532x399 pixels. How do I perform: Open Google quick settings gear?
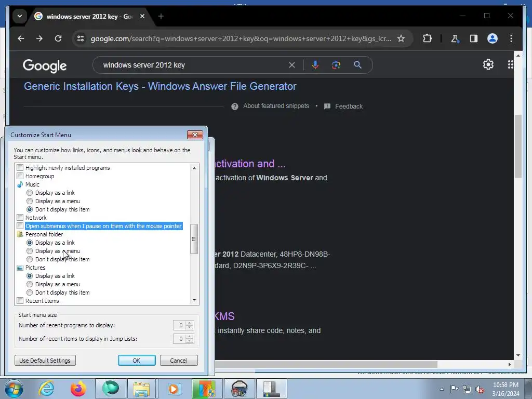[x=488, y=64]
